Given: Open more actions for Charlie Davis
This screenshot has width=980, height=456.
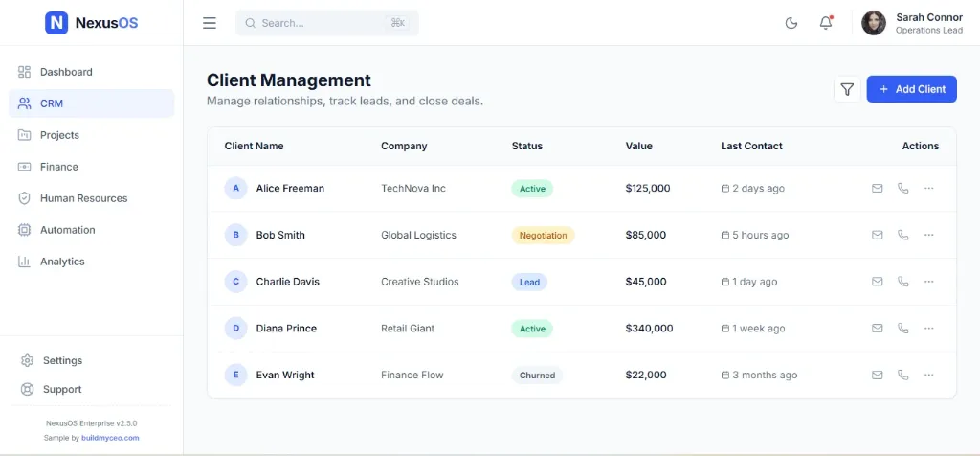Looking at the screenshot, I should click(x=928, y=282).
